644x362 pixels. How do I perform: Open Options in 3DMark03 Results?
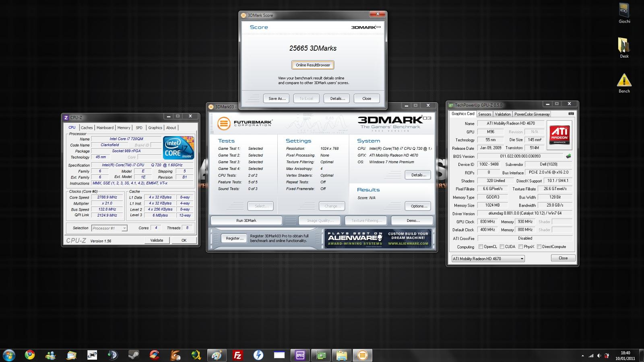(419, 206)
